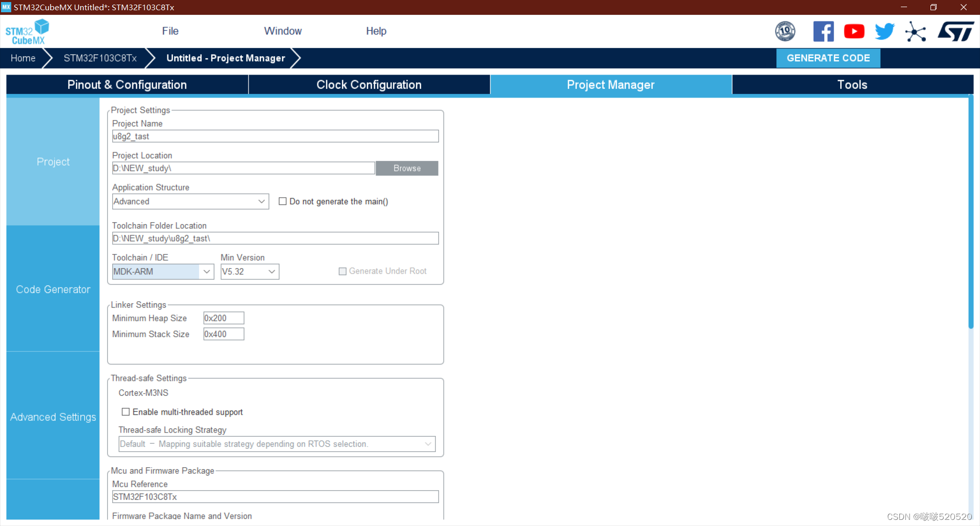
Task: Toggle Generate Under Root checkbox
Action: [342, 271]
